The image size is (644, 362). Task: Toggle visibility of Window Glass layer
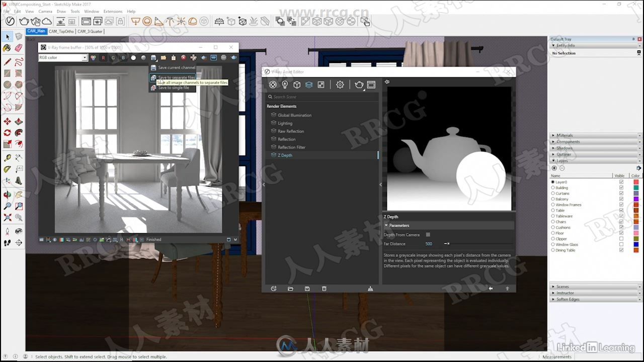point(621,244)
